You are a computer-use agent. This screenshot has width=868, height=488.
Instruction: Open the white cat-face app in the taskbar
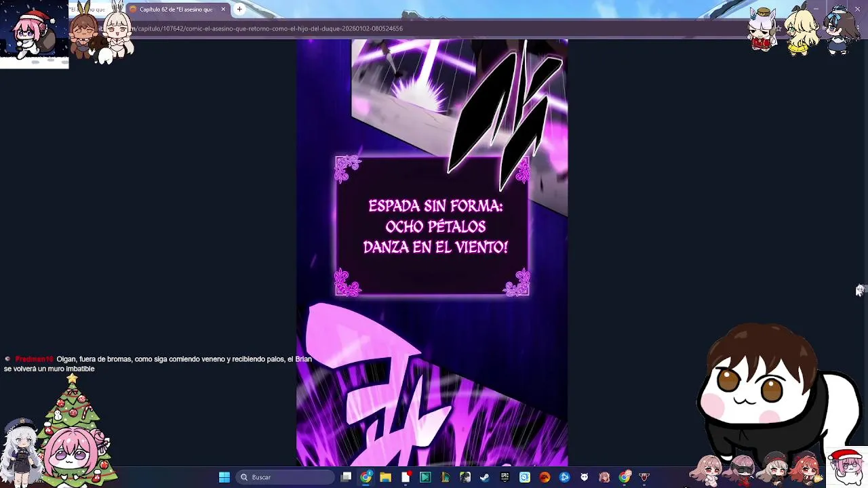coord(584,477)
